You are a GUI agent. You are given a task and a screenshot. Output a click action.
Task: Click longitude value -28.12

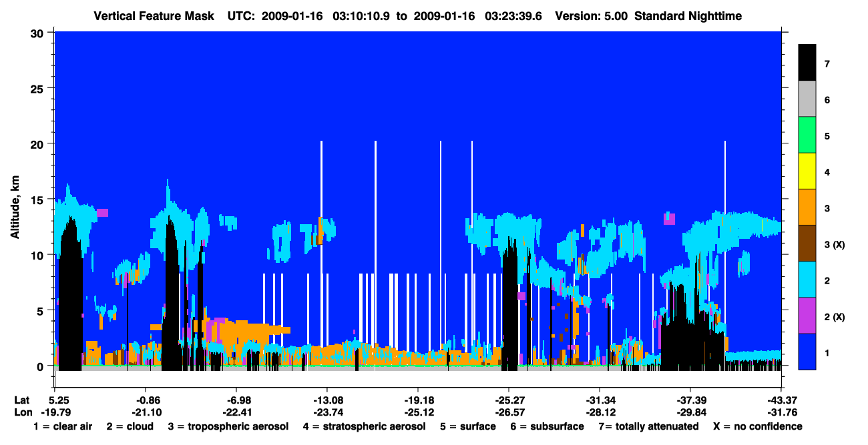(600, 412)
